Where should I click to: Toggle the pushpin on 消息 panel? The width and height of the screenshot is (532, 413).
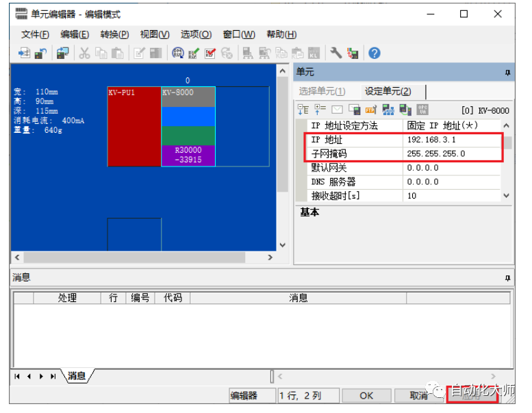[x=507, y=278]
